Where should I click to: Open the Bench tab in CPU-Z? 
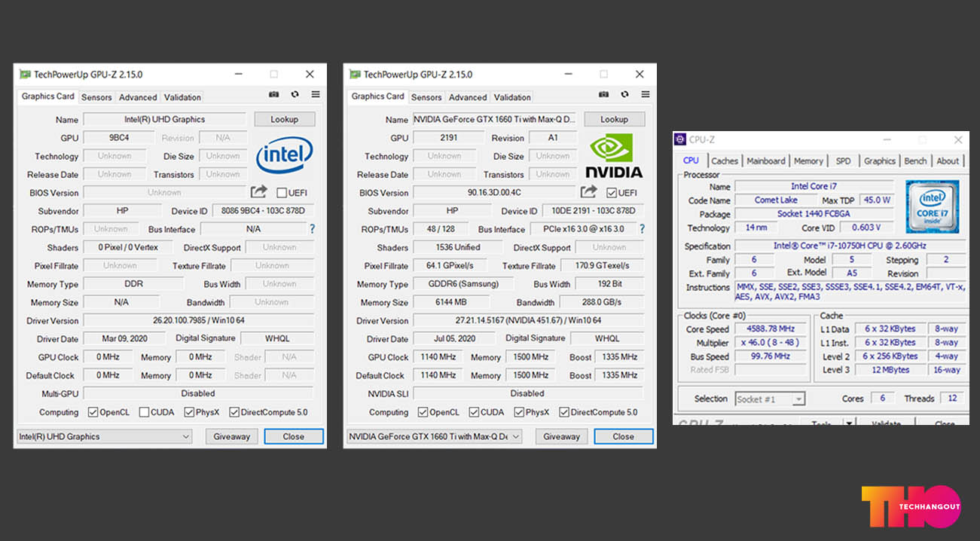point(915,161)
